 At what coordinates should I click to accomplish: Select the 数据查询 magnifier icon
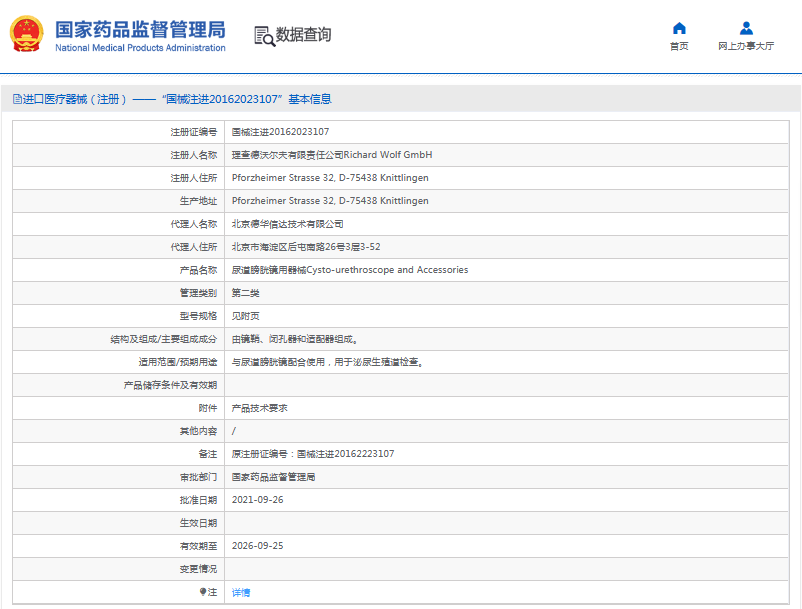[263, 36]
